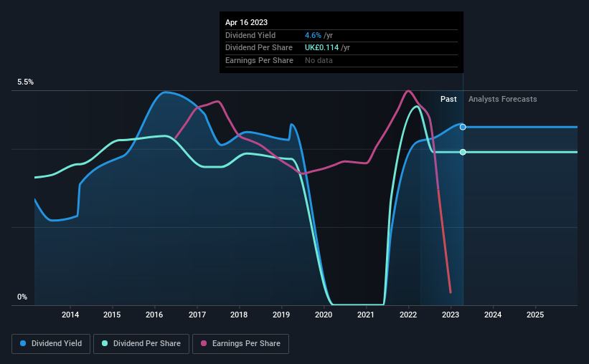Click the UK£0.114 dividend per share value
This screenshot has width=589, height=364.
pos(322,48)
